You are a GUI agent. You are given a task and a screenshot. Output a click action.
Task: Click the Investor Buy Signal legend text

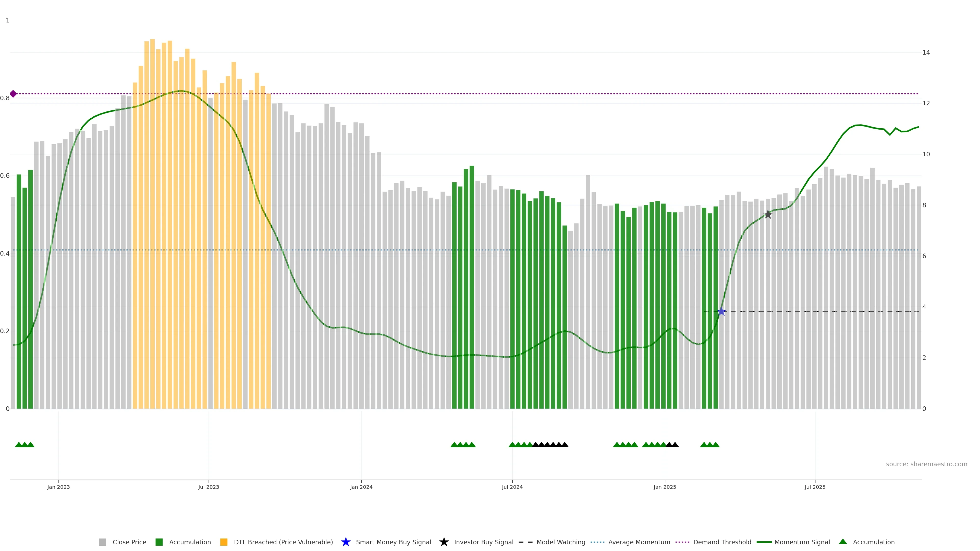pyautogui.click(x=484, y=542)
